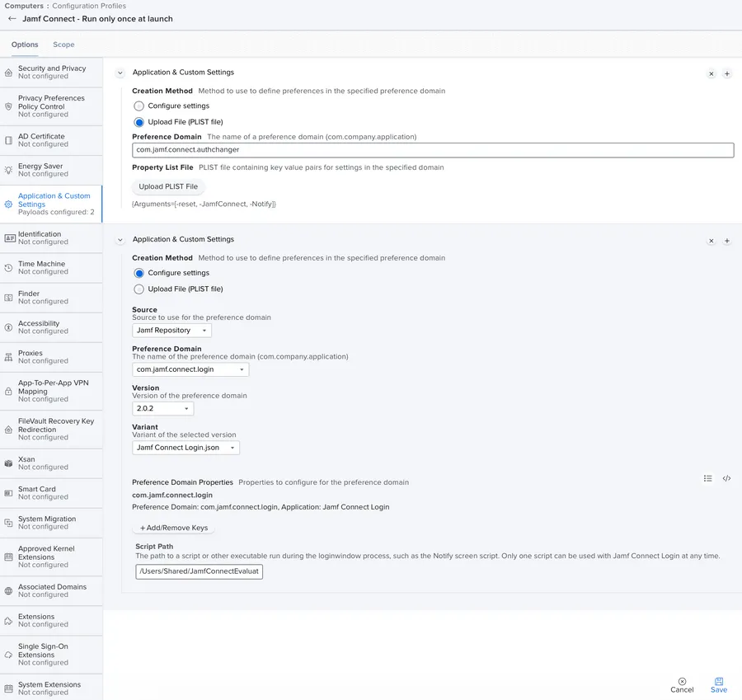Add payload using second section's plus icon
742x700 pixels.
[727, 241]
